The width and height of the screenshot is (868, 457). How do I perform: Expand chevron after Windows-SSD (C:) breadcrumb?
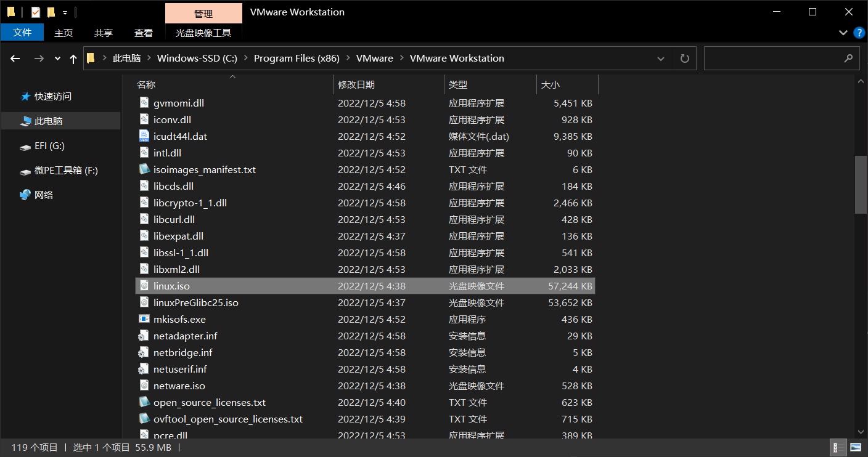point(245,59)
